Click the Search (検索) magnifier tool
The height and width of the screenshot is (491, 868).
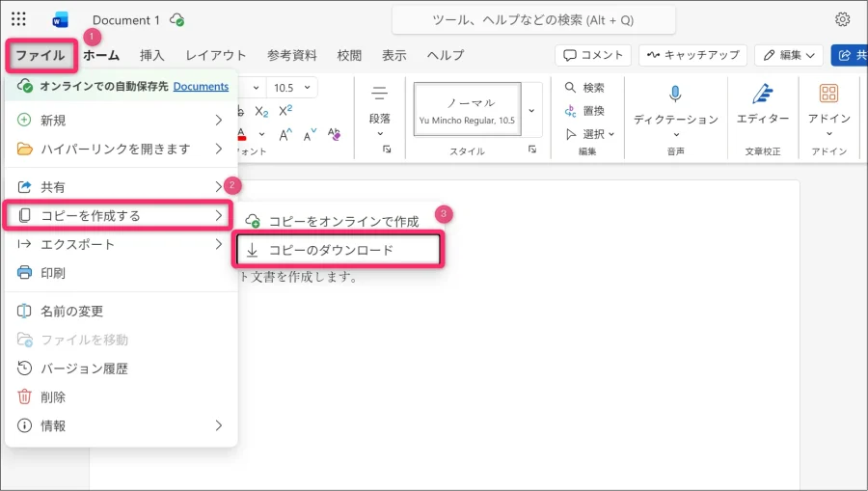tap(584, 87)
